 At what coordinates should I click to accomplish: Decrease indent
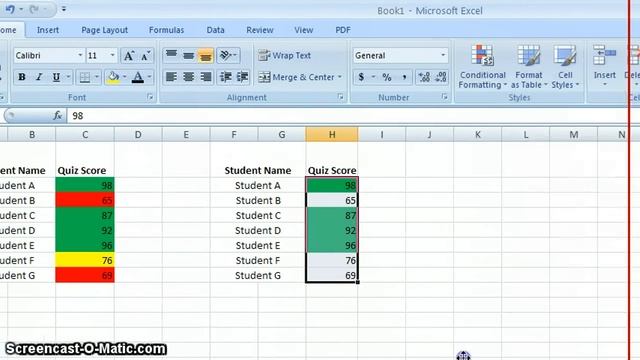click(225, 77)
